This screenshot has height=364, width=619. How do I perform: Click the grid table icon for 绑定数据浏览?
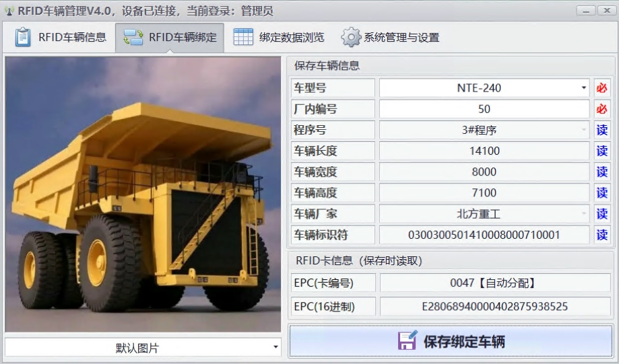click(x=243, y=37)
